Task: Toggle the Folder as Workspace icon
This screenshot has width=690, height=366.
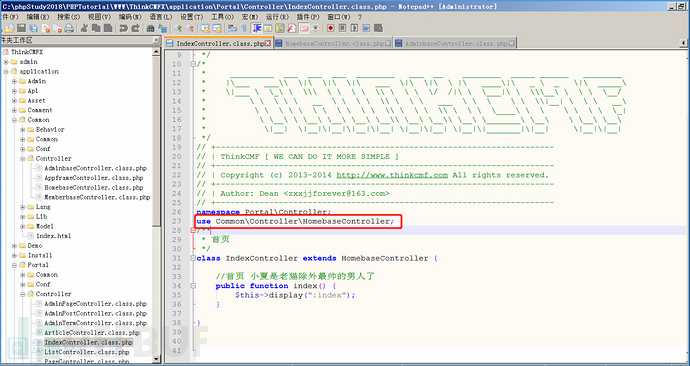Action: click(x=304, y=28)
